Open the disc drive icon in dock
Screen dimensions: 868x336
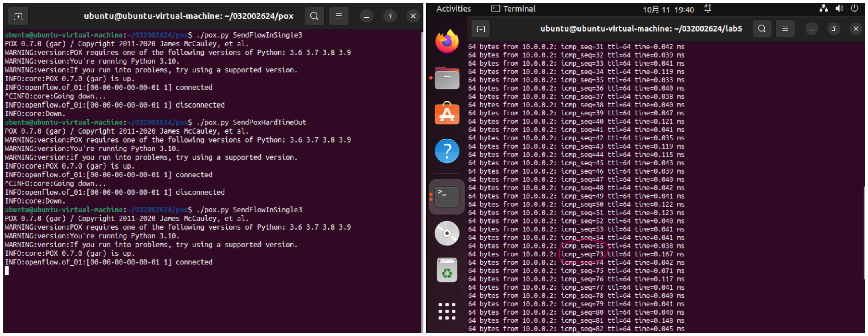(x=447, y=233)
